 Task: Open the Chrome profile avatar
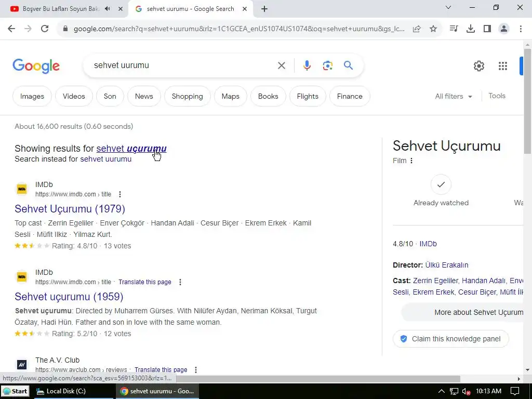click(504, 29)
